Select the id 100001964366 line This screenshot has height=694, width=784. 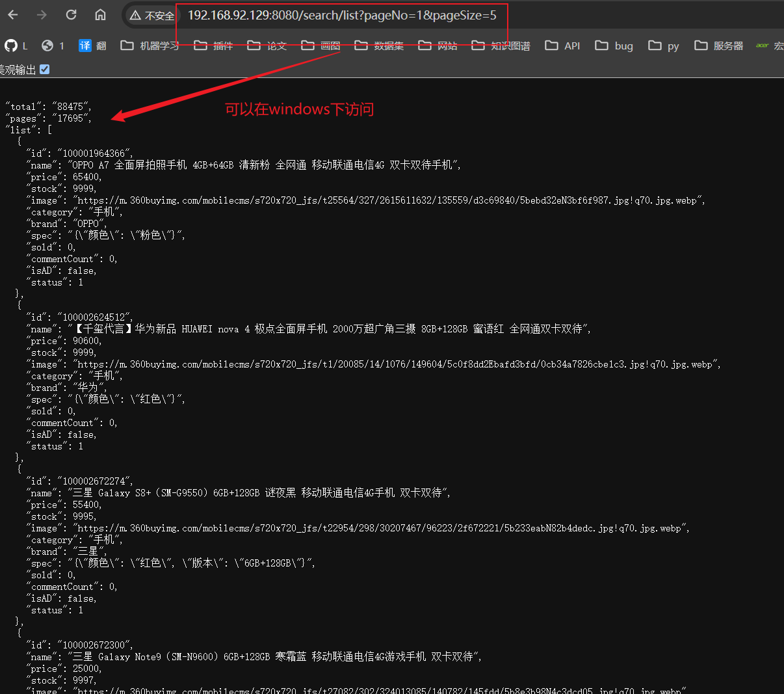click(x=79, y=153)
